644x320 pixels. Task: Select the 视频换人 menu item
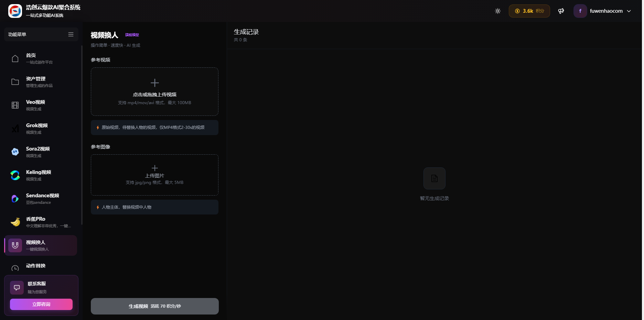tap(41, 245)
